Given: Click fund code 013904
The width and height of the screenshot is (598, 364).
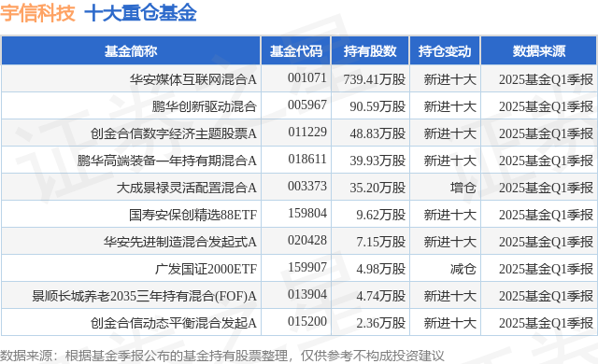Looking at the screenshot, I should [x=307, y=294].
